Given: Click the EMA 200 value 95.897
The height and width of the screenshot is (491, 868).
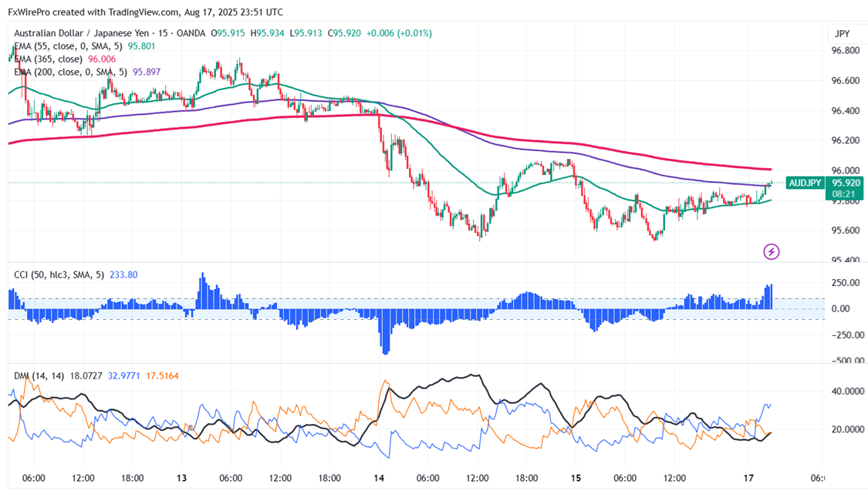Looking at the screenshot, I should tap(147, 72).
